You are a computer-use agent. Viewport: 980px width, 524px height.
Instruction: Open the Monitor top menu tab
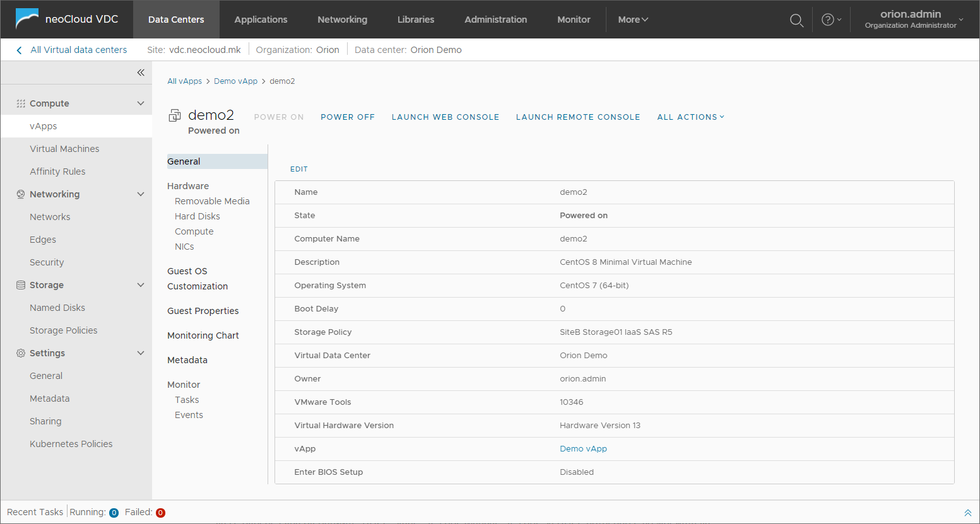(x=574, y=20)
